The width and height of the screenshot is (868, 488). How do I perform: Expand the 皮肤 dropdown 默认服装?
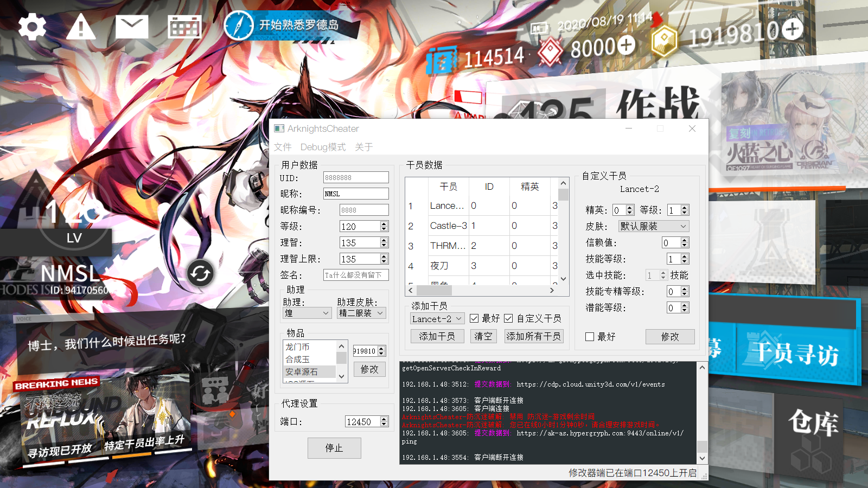[x=654, y=226]
